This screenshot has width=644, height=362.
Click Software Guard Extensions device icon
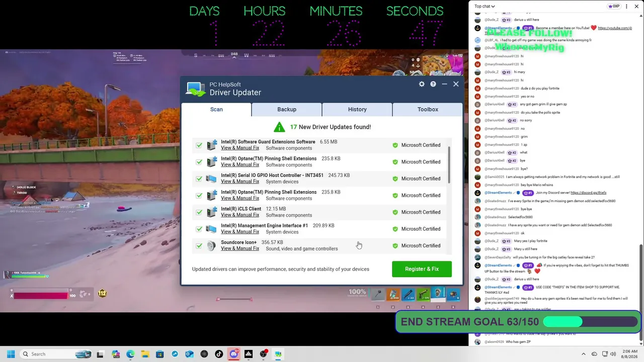[x=211, y=145]
